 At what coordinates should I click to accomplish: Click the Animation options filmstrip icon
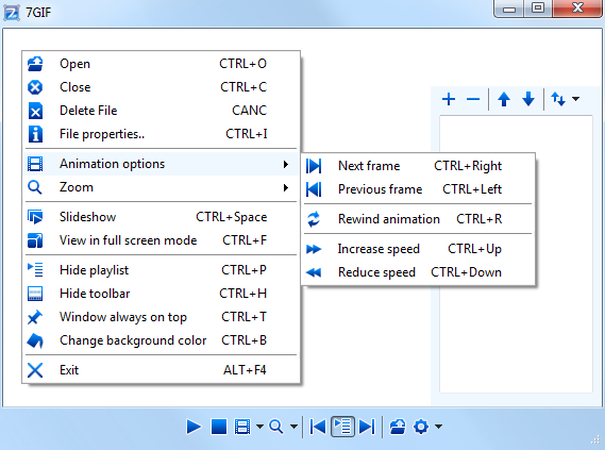pos(35,164)
